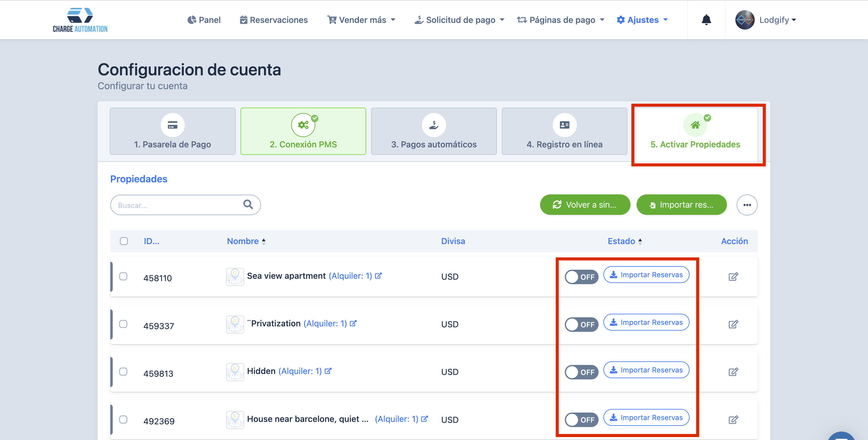The image size is (868, 440).
Task: Toggle ON the Sea view apartment status switch
Action: pos(581,277)
